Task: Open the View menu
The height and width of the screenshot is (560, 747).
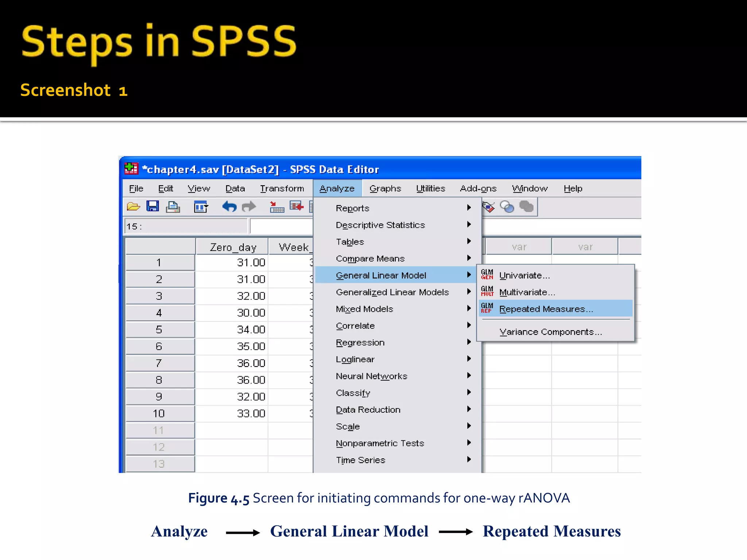Action: tap(199, 188)
